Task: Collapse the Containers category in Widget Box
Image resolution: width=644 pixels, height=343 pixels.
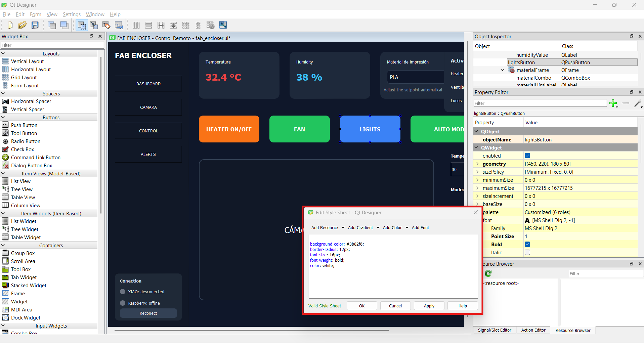Action: pos(3,245)
